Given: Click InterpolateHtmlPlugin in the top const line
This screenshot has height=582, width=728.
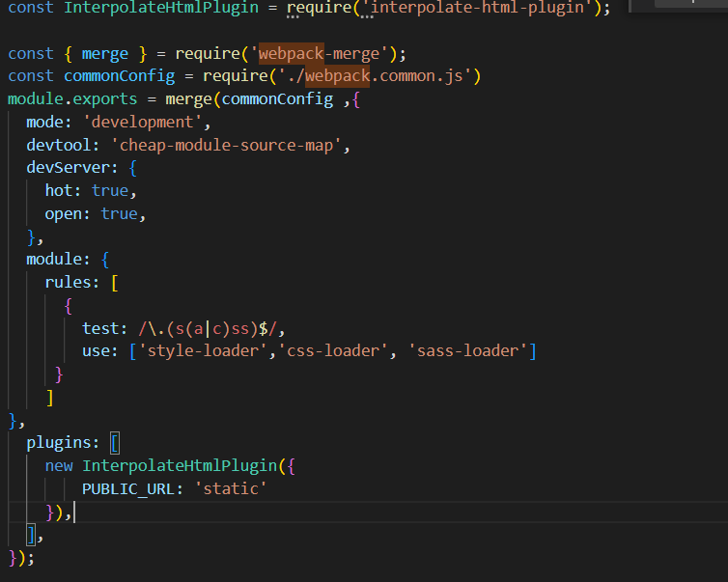Looking at the screenshot, I should (x=161, y=8).
